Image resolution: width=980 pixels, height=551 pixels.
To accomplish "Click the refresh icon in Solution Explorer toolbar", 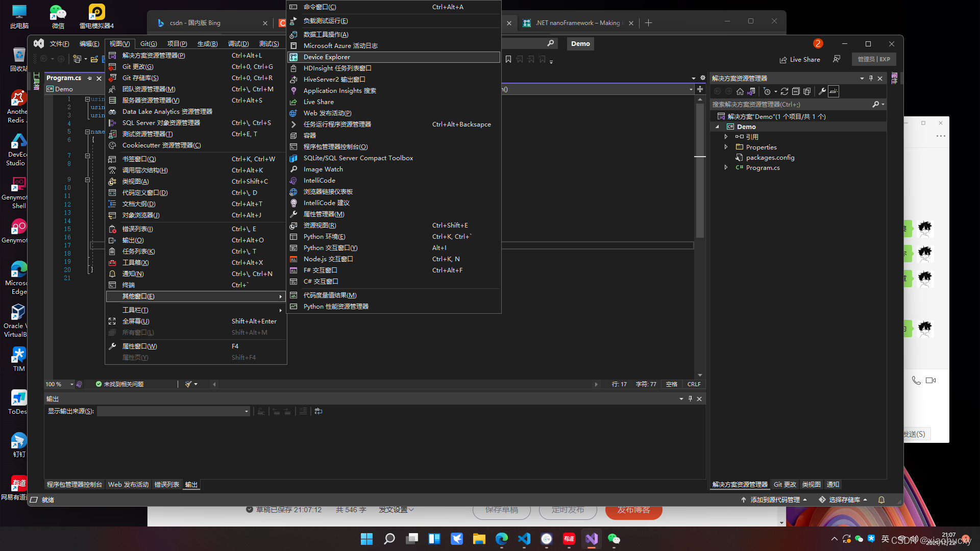I will pyautogui.click(x=785, y=91).
